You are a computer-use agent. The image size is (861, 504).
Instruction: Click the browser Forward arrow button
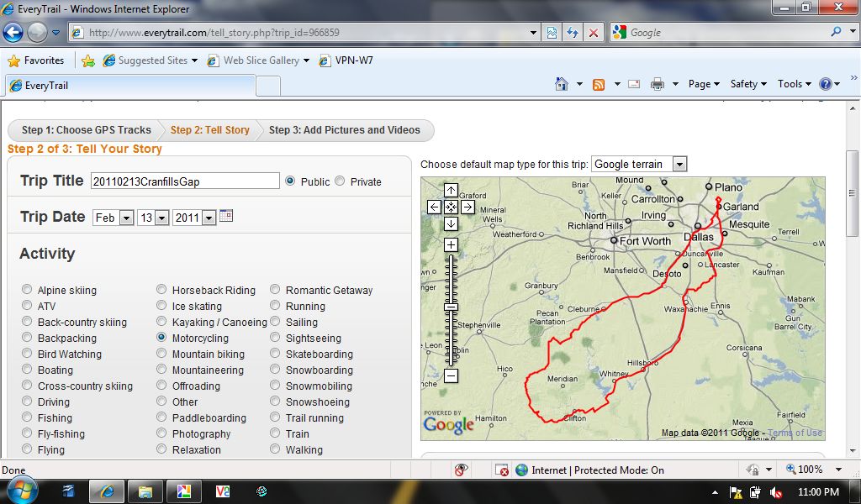tap(37, 33)
